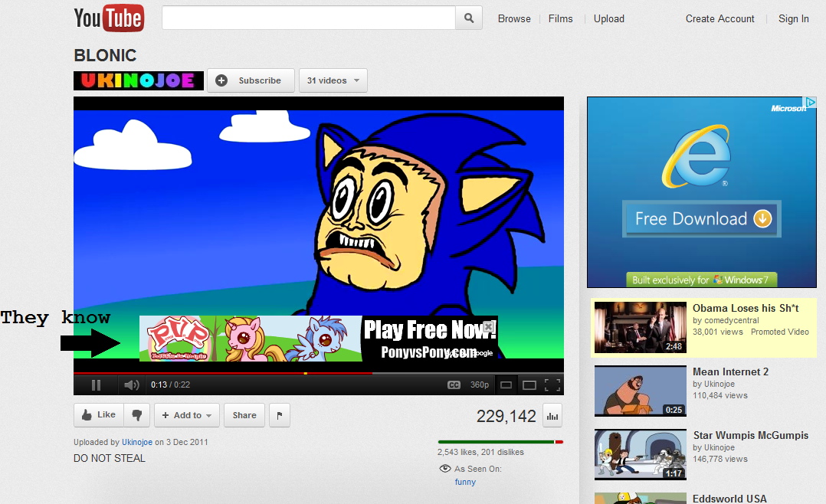Open Obama Loses his Sh*t title

pyautogui.click(x=746, y=308)
